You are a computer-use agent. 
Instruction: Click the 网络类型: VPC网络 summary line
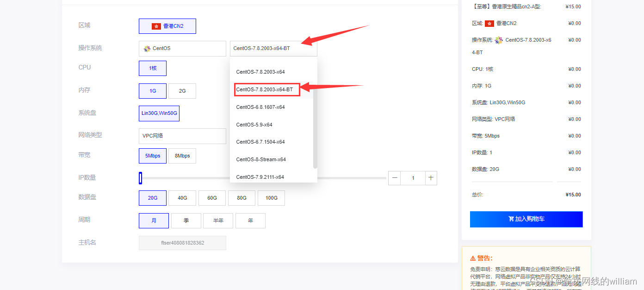click(x=493, y=119)
